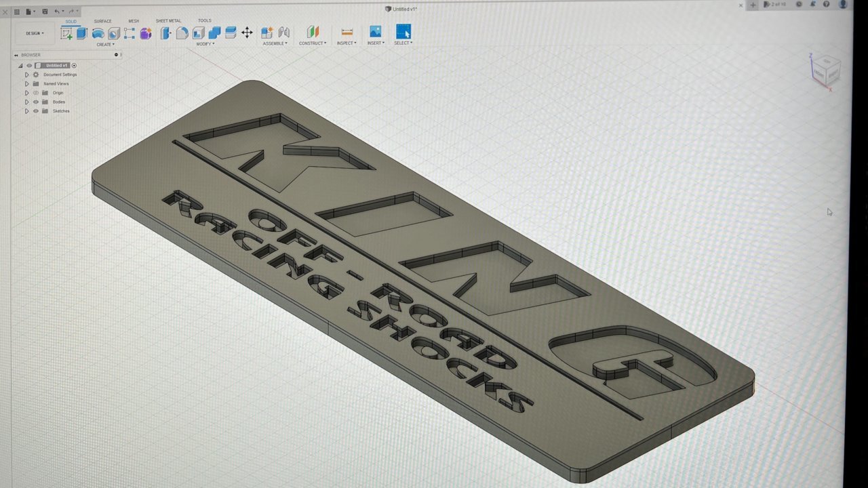Collapse the BROWSER panel arrows
This screenshot has height=488, width=868.
click(x=16, y=55)
